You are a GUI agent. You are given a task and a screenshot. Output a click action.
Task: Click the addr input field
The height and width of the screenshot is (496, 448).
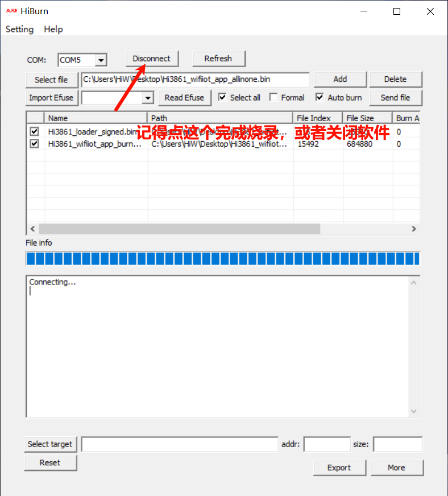click(x=327, y=444)
